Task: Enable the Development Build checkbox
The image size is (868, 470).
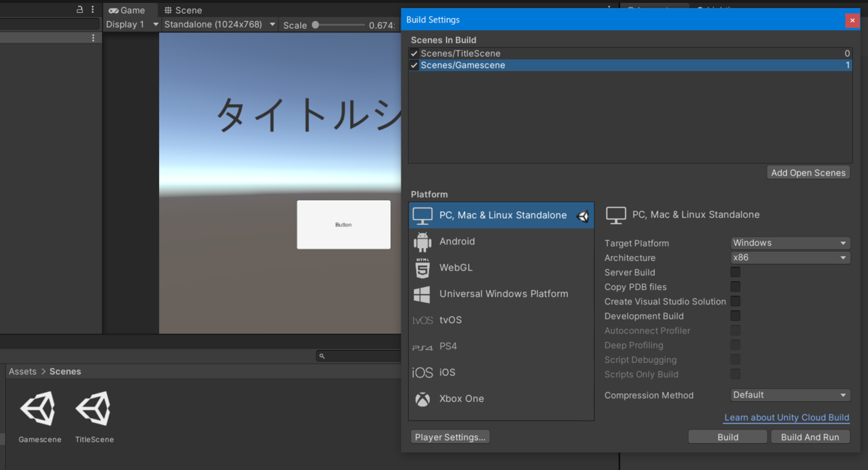Action: [x=735, y=315]
